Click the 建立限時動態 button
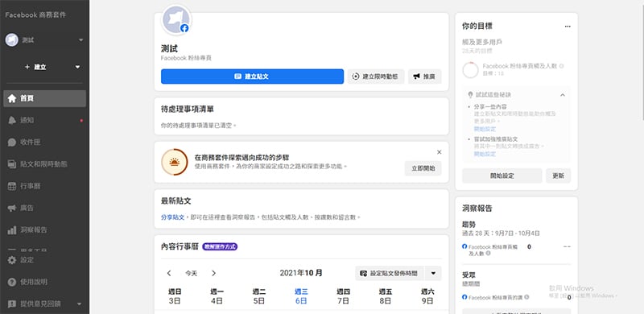The width and height of the screenshot is (644, 314). pyautogui.click(x=376, y=76)
